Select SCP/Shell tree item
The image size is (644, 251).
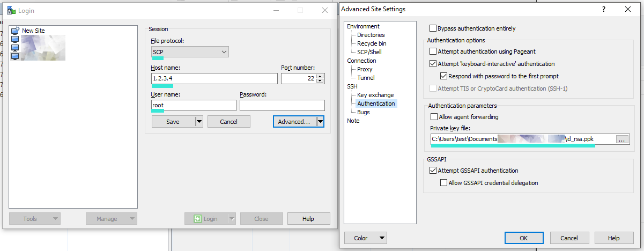[369, 52]
